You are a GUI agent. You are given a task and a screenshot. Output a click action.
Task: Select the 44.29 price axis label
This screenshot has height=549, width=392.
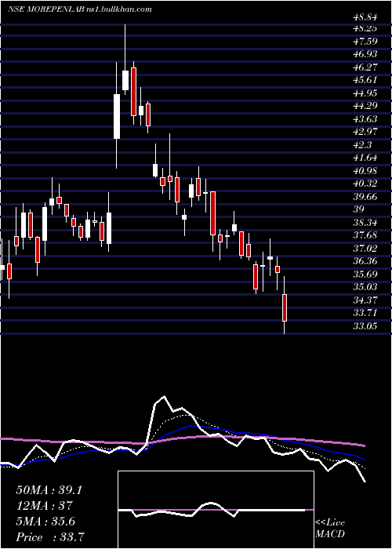(364, 106)
